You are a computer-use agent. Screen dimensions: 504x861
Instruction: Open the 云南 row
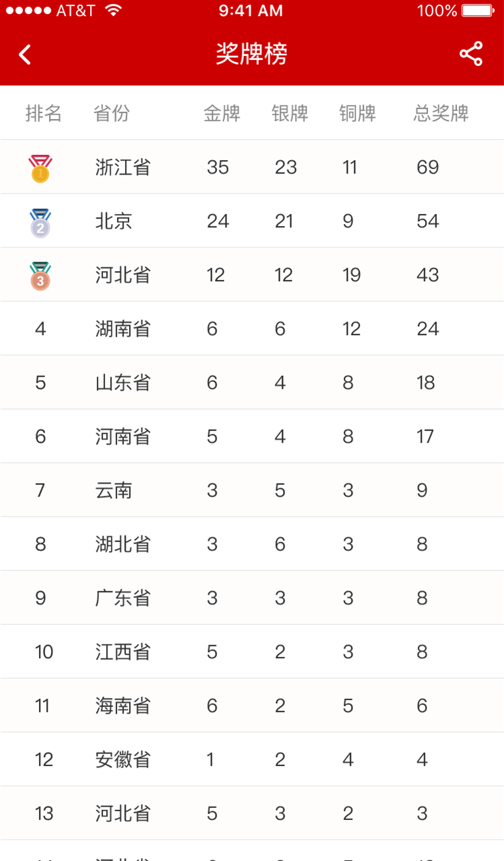point(252,490)
